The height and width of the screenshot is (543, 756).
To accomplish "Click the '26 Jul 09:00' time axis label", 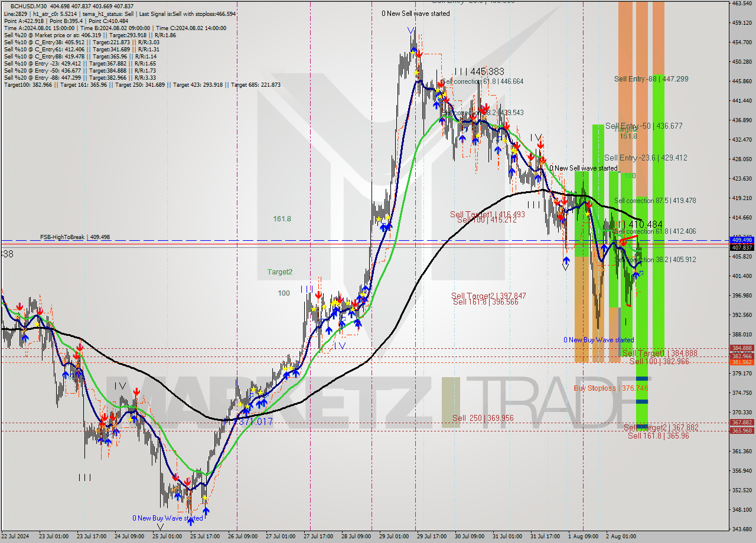I will pos(243,537).
